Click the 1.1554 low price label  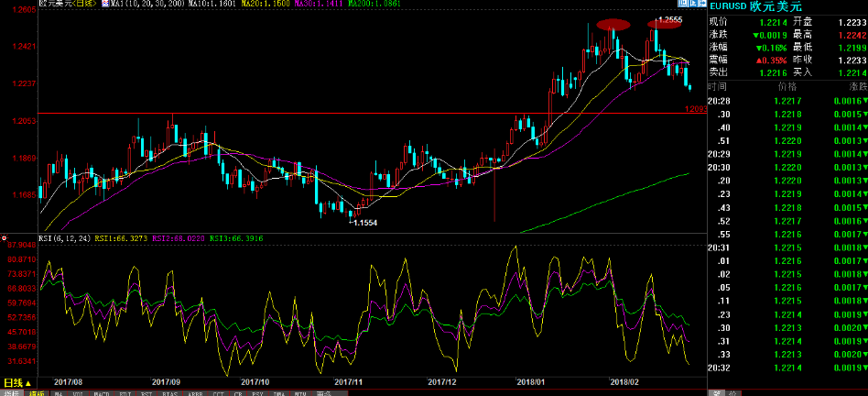364,222
